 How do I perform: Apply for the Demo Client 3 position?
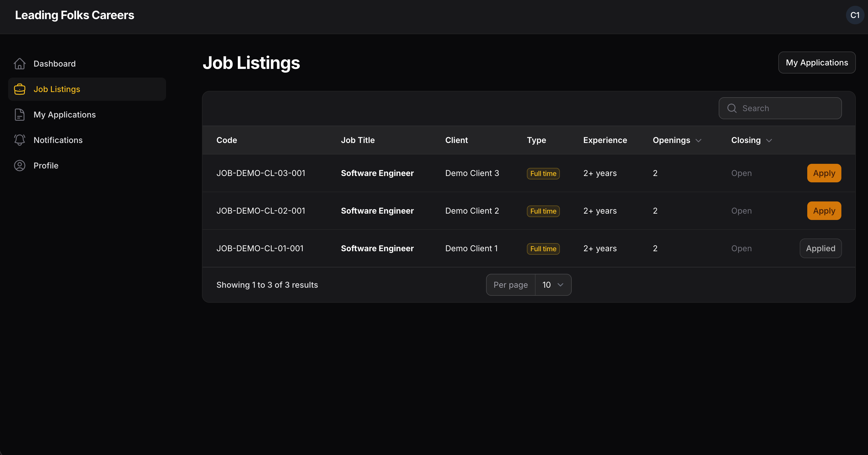pos(824,173)
